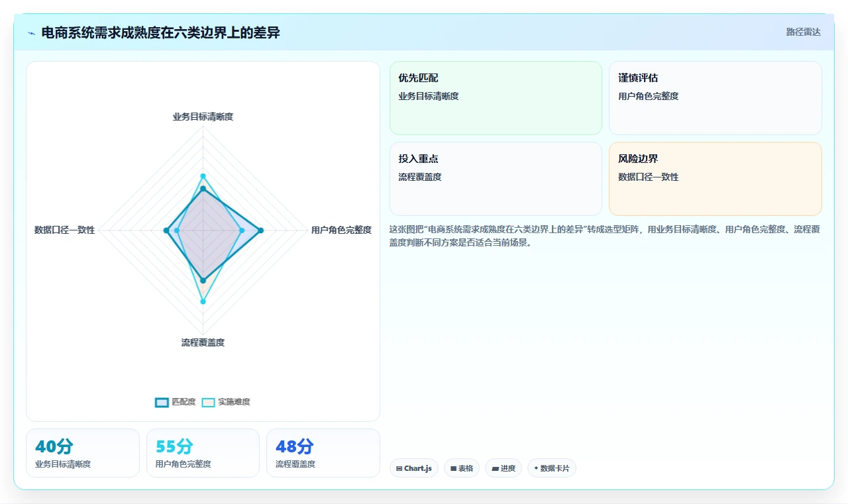This screenshot has width=848, height=504.
Task: Toggle the 实施难度 legend swatch
Action: (208, 402)
